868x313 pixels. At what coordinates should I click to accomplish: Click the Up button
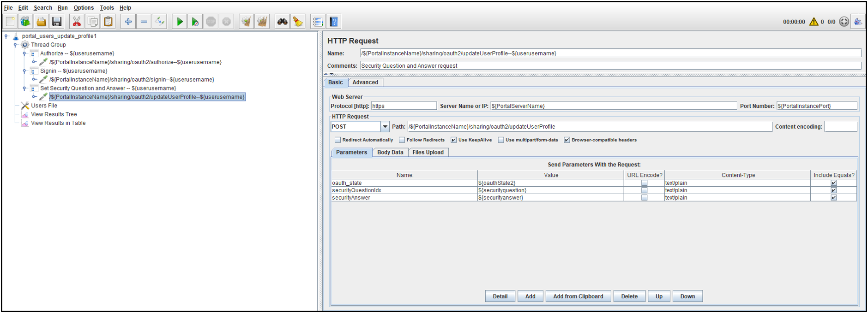pos(659,296)
